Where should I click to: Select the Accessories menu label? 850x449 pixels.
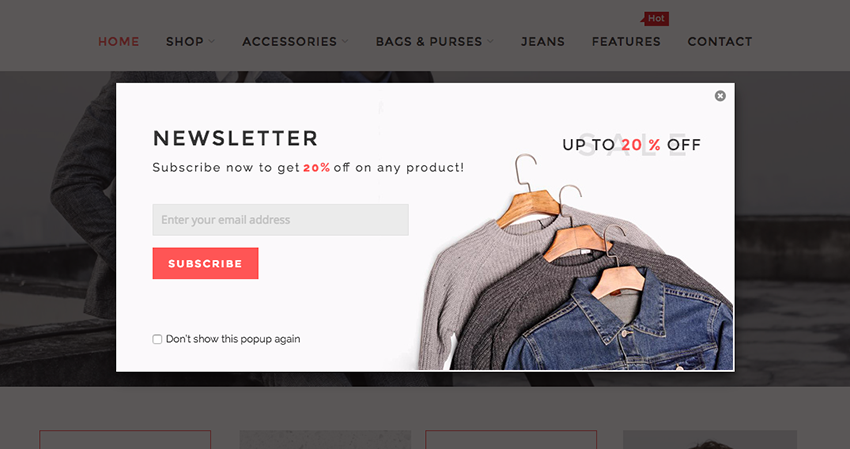[x=289, y=41]
